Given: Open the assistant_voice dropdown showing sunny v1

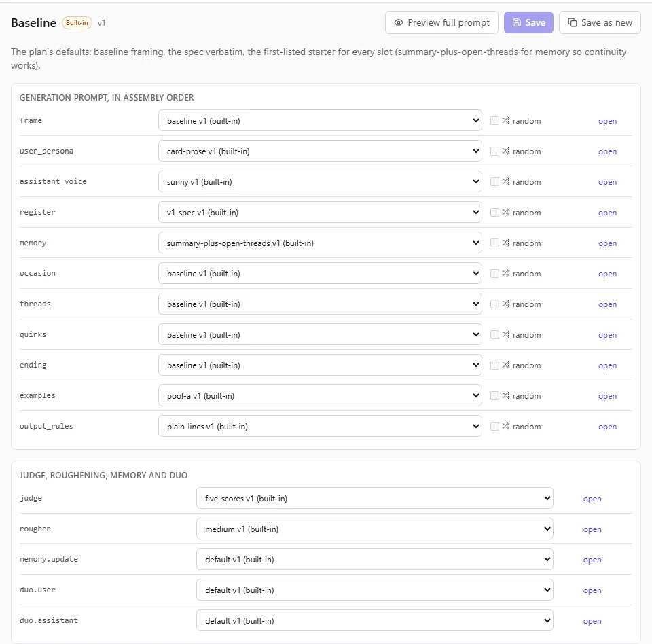Looking at the screenshot, I should [x=320, y=182].
